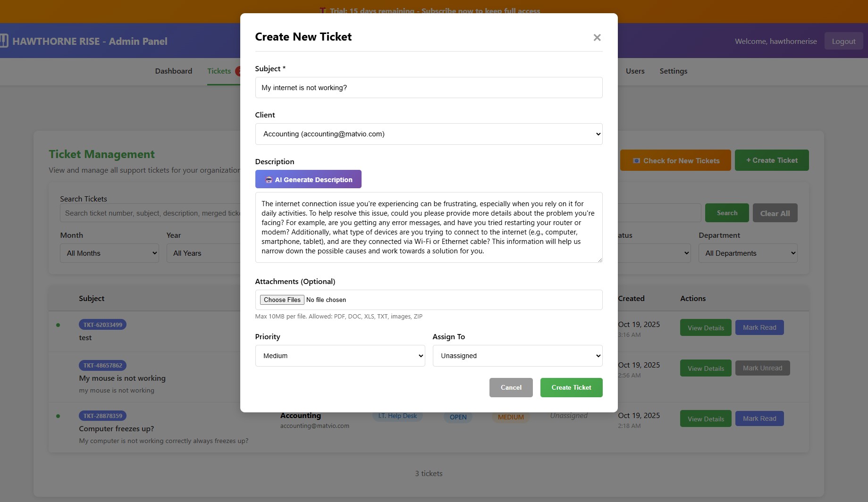
Task: Click Choose Files for attachments
Action: pos(282,300)
